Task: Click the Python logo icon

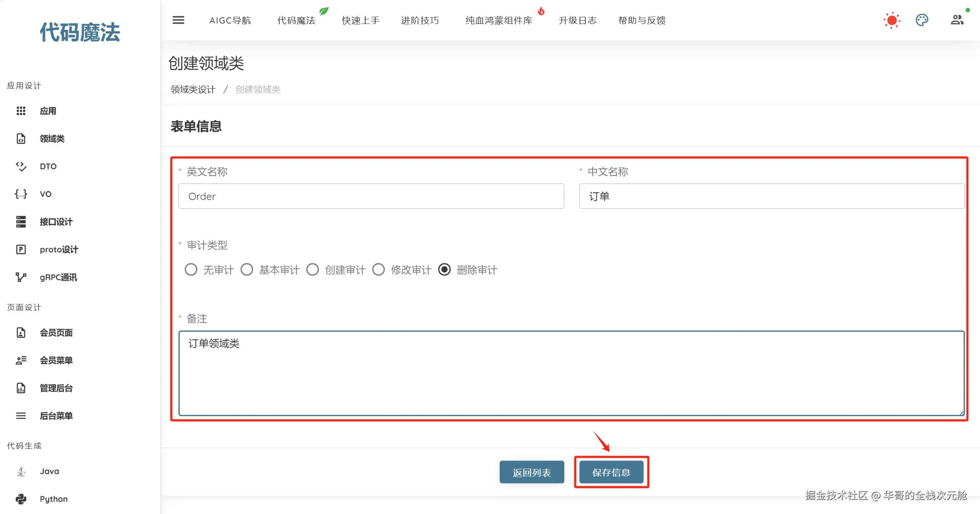Action: [21, 499]
